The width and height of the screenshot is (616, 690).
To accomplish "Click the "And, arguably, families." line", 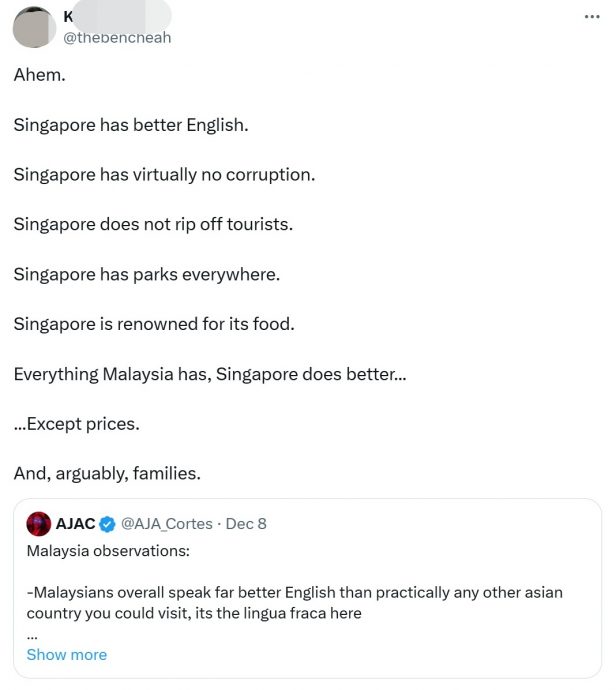I will click(107, 473).
